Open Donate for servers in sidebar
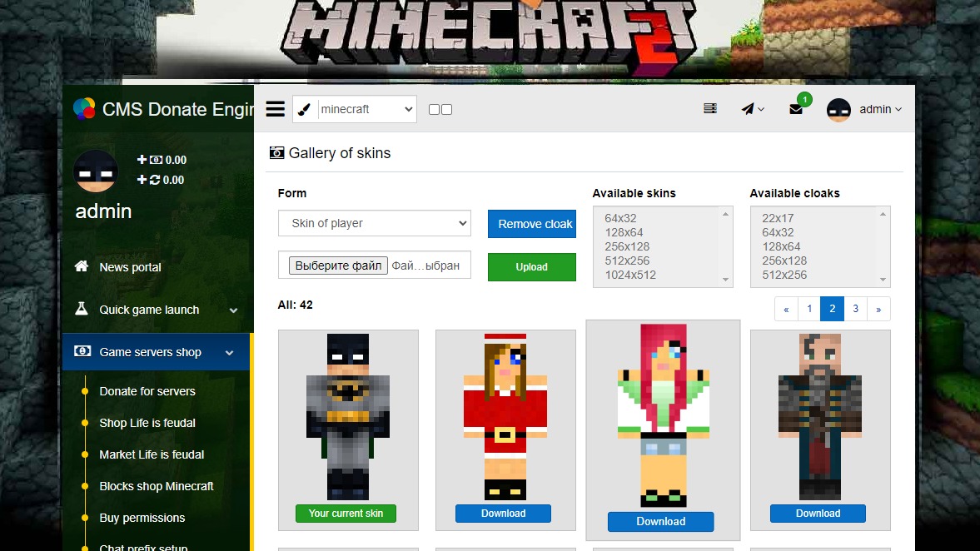Screen dimensions: 980x551 click(147, 391)
